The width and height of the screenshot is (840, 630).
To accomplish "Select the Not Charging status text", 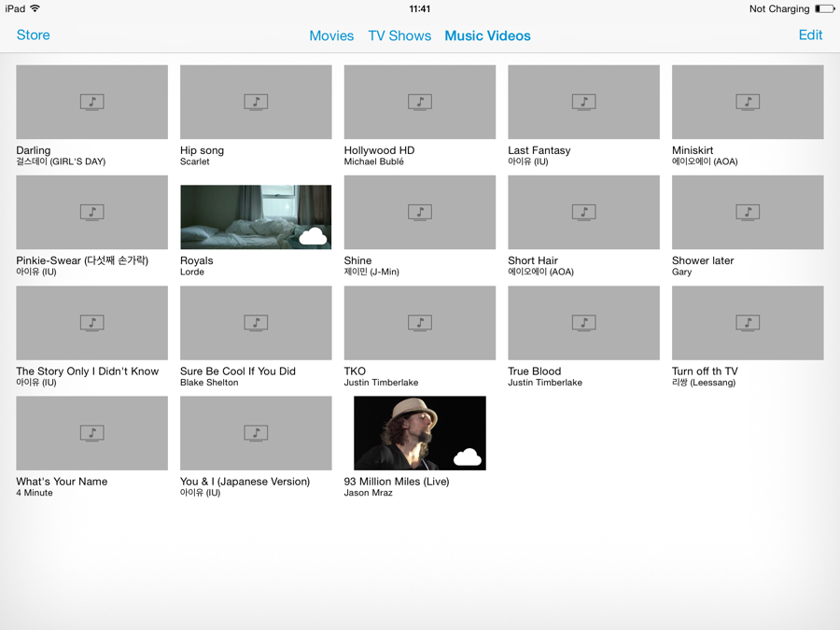I will point(779,8).
